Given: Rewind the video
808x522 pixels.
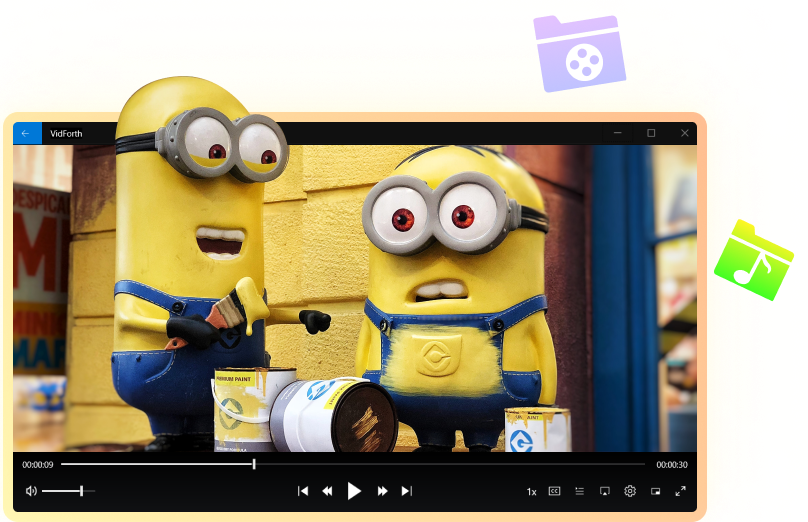Looking at the screenshot, I should tap(327, 491).
